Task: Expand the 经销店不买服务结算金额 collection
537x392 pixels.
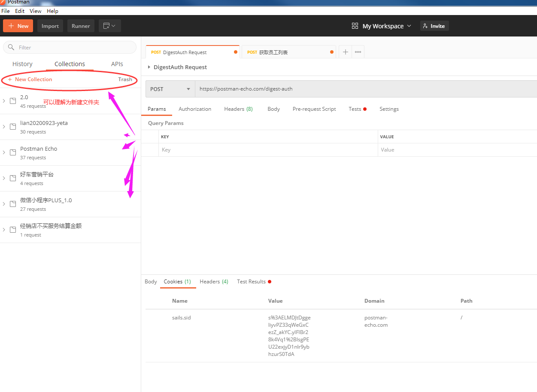Action: coord(4,230)
